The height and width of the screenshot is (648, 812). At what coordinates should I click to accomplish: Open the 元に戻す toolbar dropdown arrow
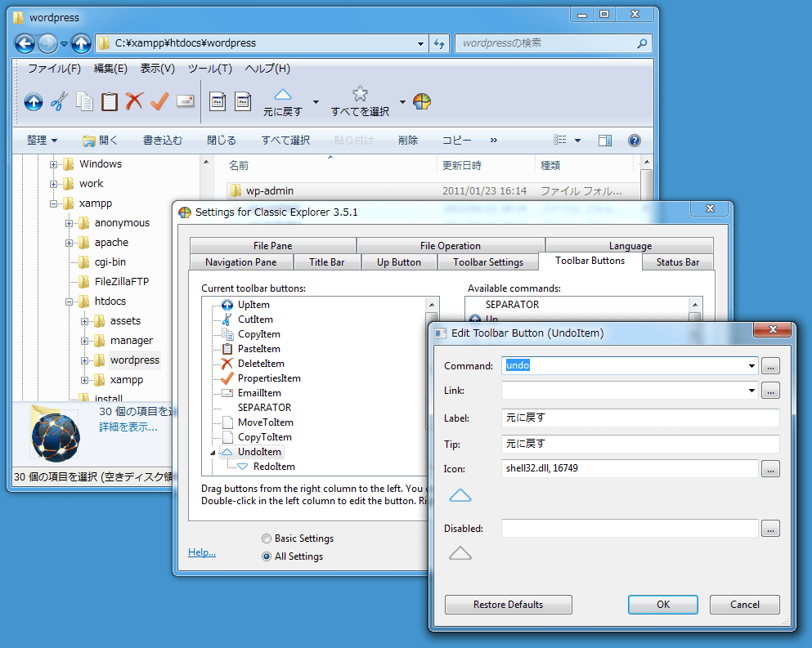coord(316,102)
